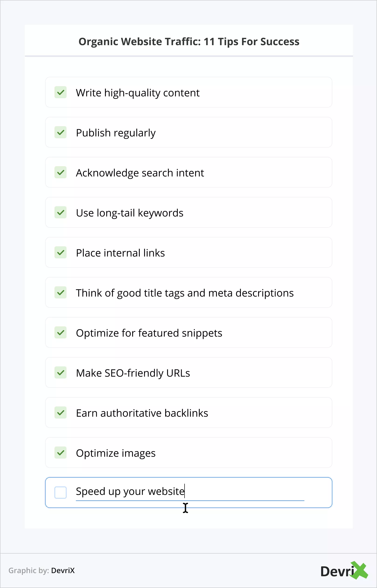This screenshot has height=588, width=377.
Task: Check the empty 'Speed up your website' checkbox
Action: click(61, 493)
